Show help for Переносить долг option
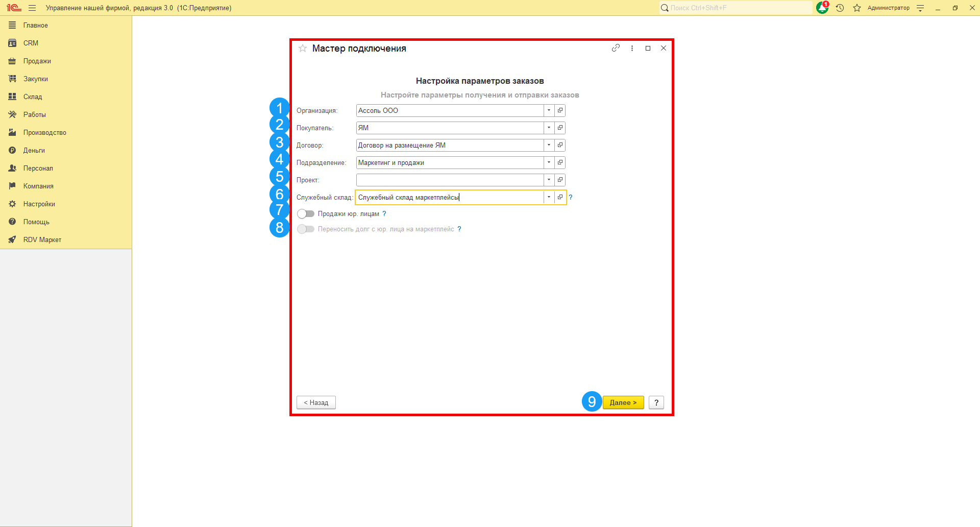This screenshot has height=527, width=980. point(459,229)
